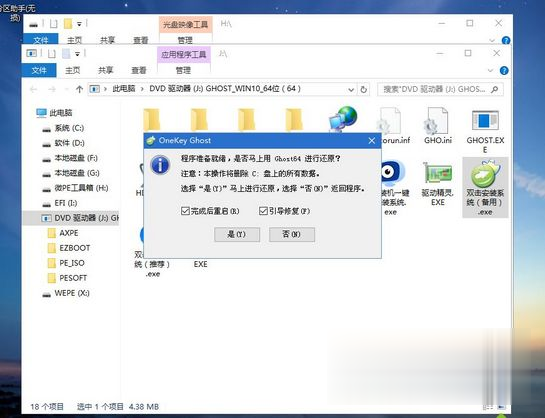This screenshot has height=418, width=545.
Task: Open the recent locations dropdown arrow
Action: click(66, 90)
